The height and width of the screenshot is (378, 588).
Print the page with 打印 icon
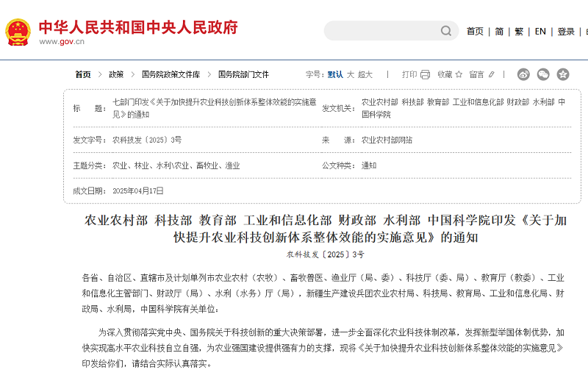(415, 74)
